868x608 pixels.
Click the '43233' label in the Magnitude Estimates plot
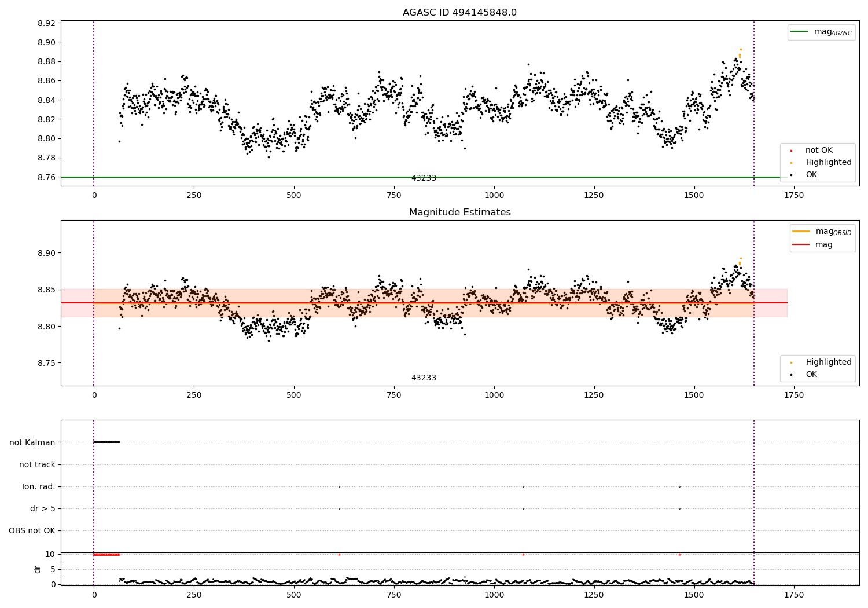tap(424, 378)
